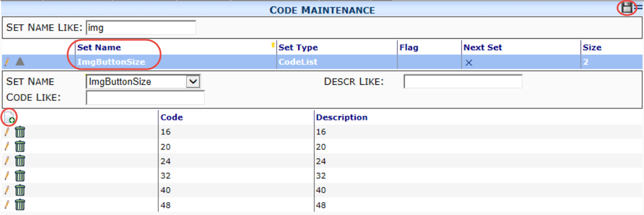Viewport: 644px width, 215px height.
Task: Click the Description cell reading 24
Action: click(321, 161)
